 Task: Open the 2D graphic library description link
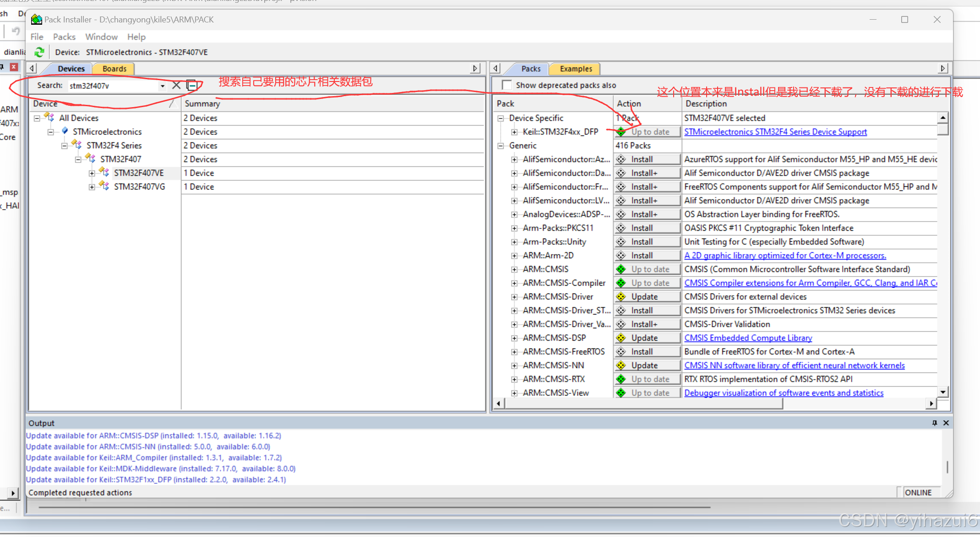click(x=785, y=255)
